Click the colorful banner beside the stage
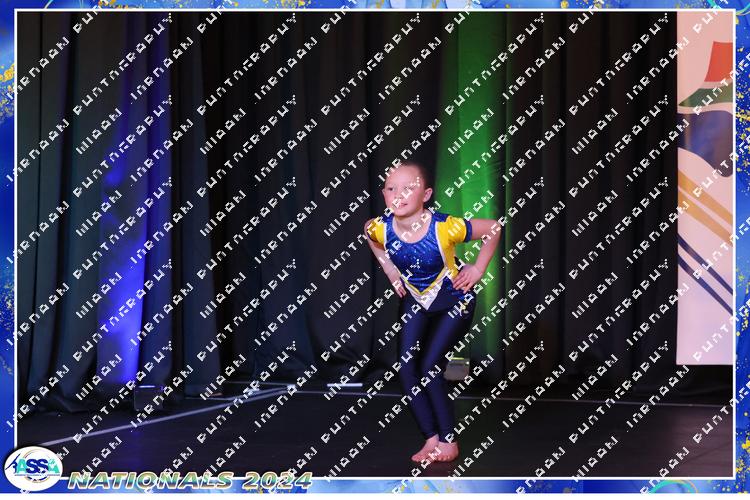 click(x=705, y=188)
